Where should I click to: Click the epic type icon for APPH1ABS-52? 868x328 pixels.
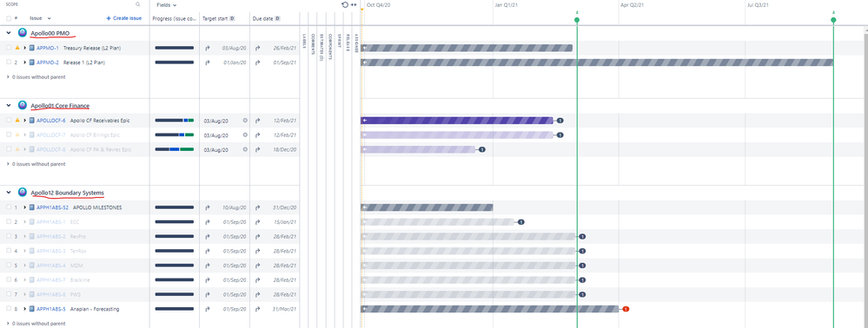tap(32, 207)
